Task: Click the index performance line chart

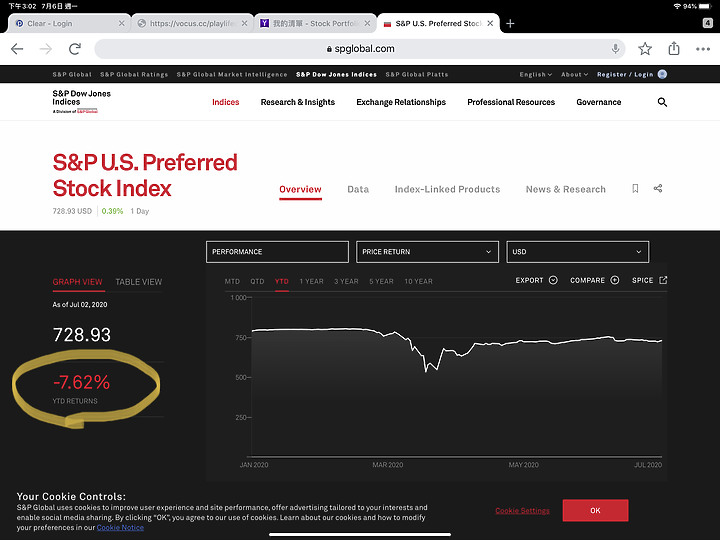Action: pyautogui.click(x=457, y=377)
